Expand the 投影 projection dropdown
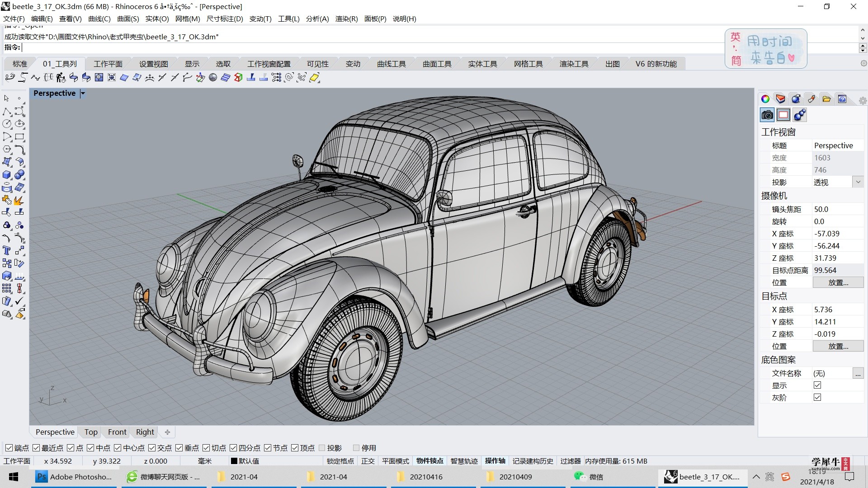Screen dimensions: 868x488 pyautogui.click(x=858, y=182)
